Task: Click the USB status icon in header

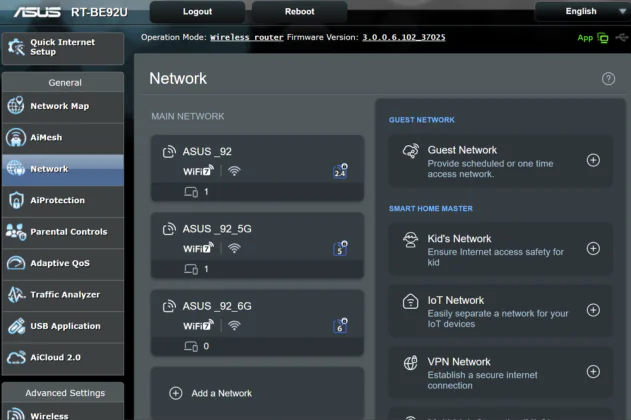Action: [x=622, y=37]
